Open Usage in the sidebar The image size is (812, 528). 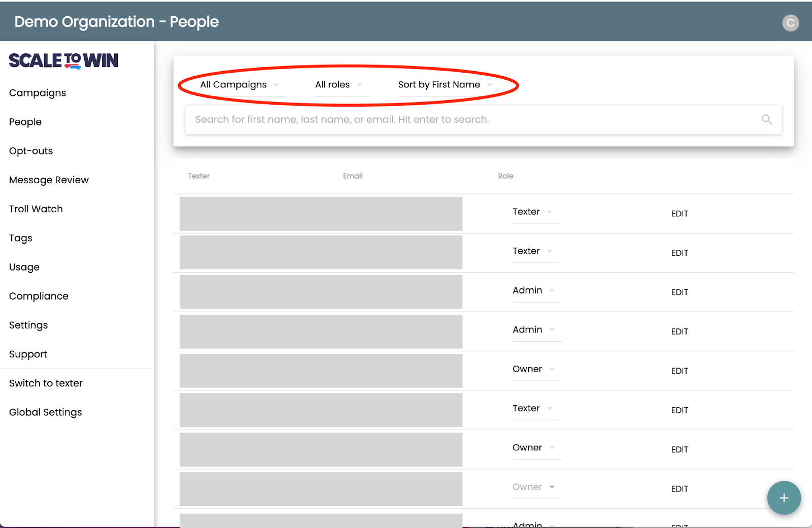tap(24, 267)
